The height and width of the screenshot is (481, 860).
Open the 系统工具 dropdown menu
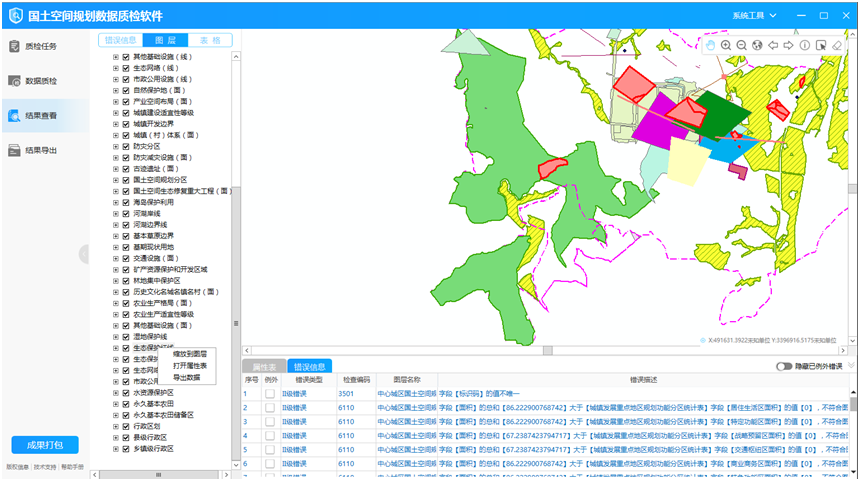754,15
